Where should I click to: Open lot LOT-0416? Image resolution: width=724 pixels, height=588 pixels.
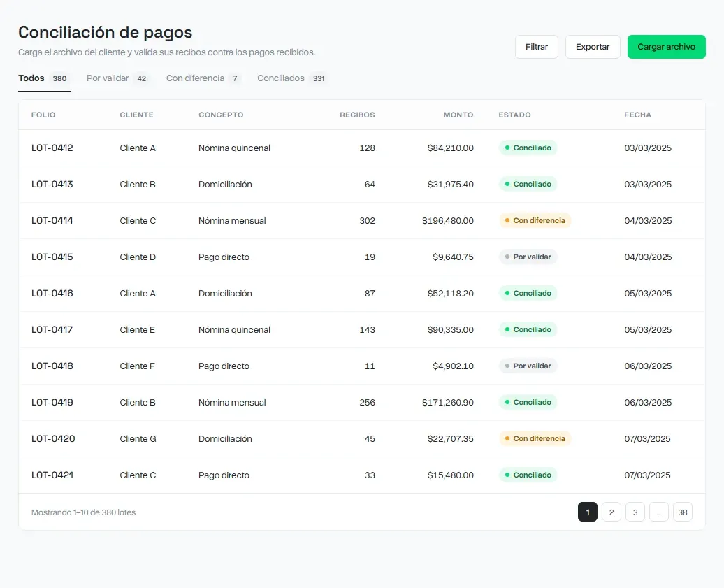pos(52,294)
